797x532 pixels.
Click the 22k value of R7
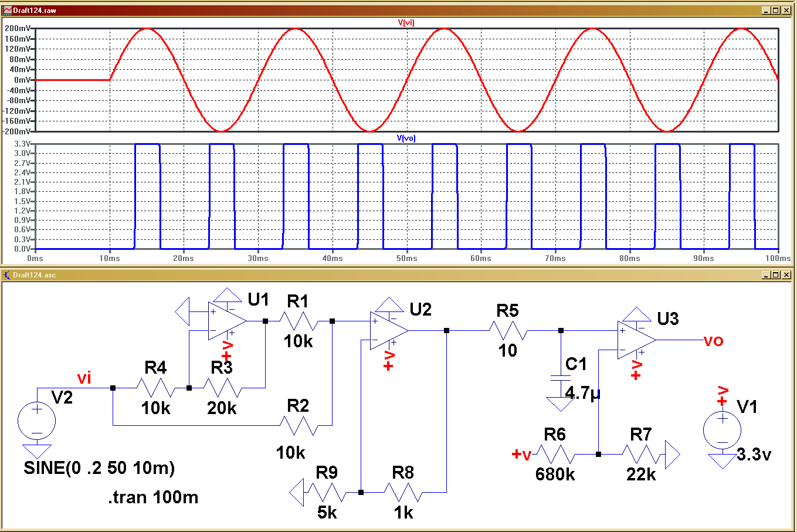pos(641,474)
